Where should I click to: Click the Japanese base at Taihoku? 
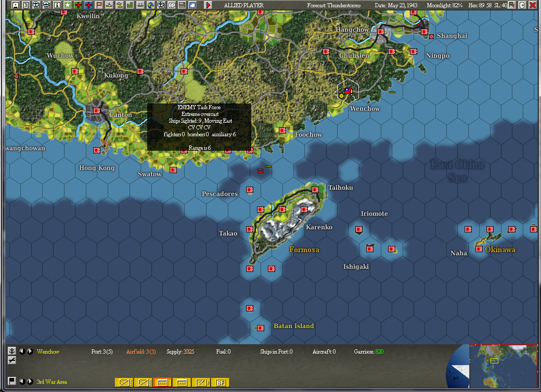click(315, 189)
